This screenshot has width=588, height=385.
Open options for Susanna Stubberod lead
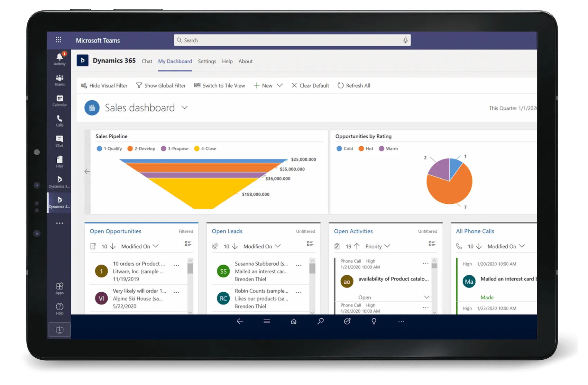pyautogui.click(x=298, y=265)
